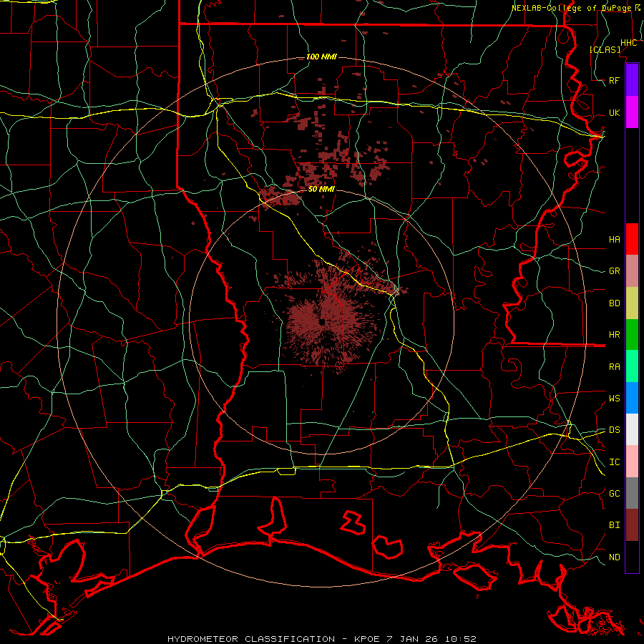Click the HYDROMETEOR CLASSIFICATION title caption
Image resolution: width=644 pixels, height=644 pixels.
tap(321, 639)
